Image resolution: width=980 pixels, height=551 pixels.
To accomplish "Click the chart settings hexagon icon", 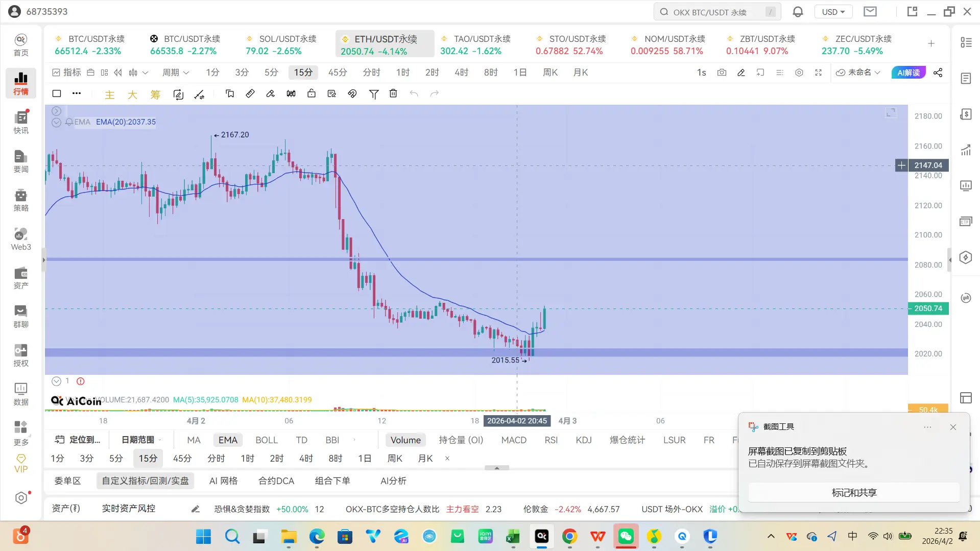I will (799, 73).
